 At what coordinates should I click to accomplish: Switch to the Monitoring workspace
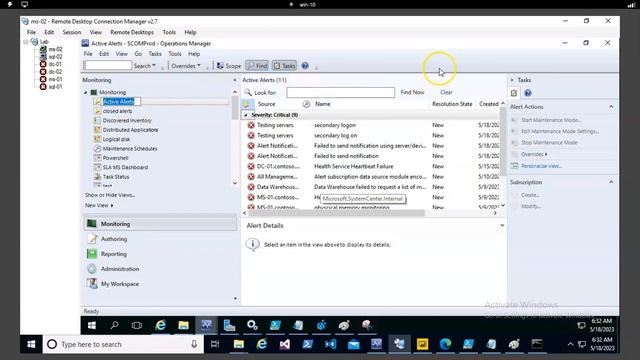tap(160, 224)
